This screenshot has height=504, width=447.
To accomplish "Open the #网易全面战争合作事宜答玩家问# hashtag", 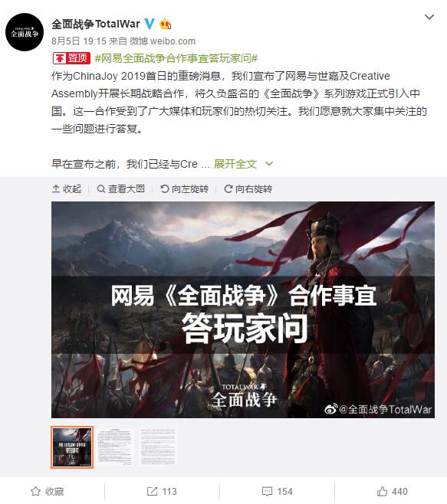I will (176, 58).
